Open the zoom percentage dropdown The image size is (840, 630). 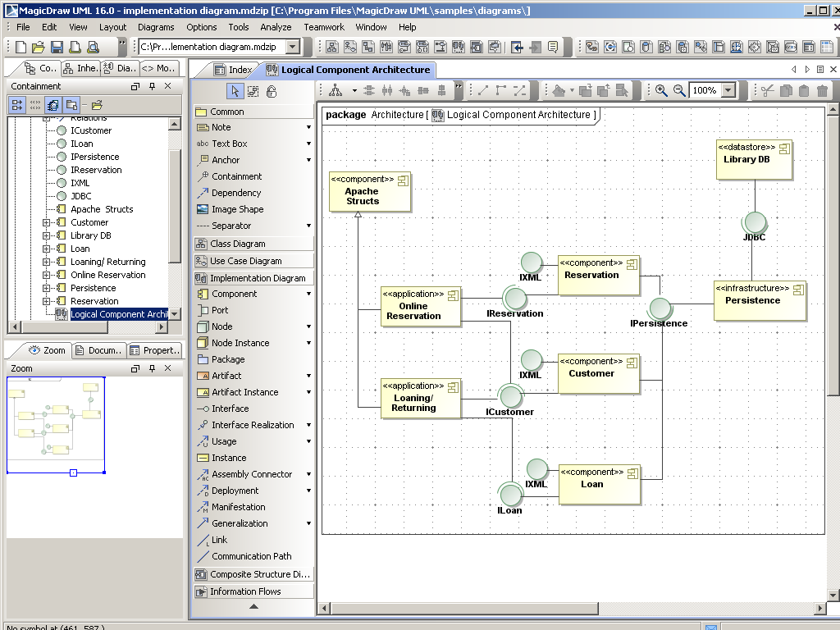coord(728,90)
